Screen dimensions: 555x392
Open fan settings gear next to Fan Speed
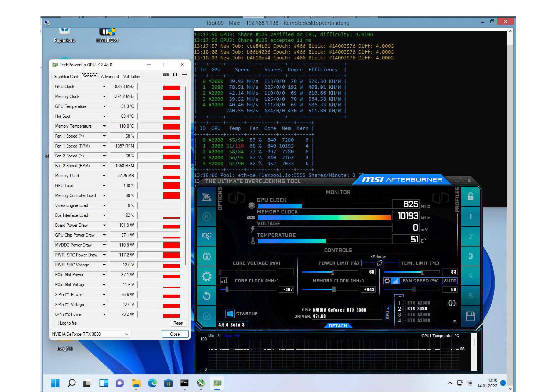point(387,281)
